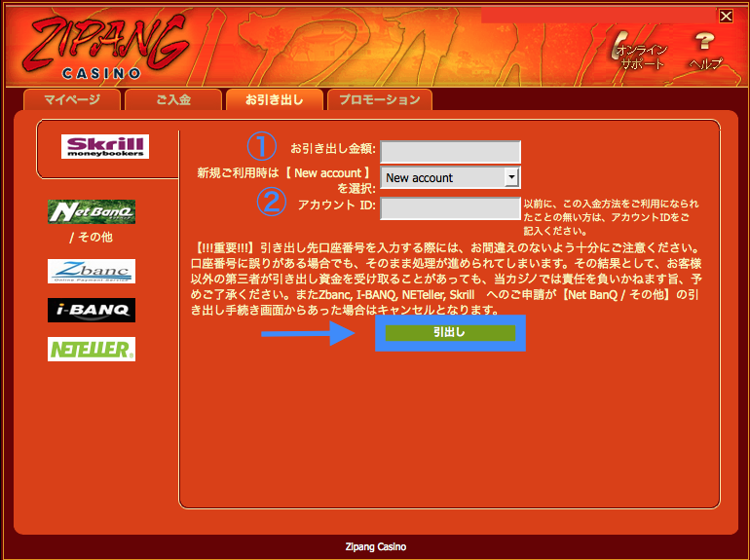Submit with the green 引出し button

click(450, 332)
